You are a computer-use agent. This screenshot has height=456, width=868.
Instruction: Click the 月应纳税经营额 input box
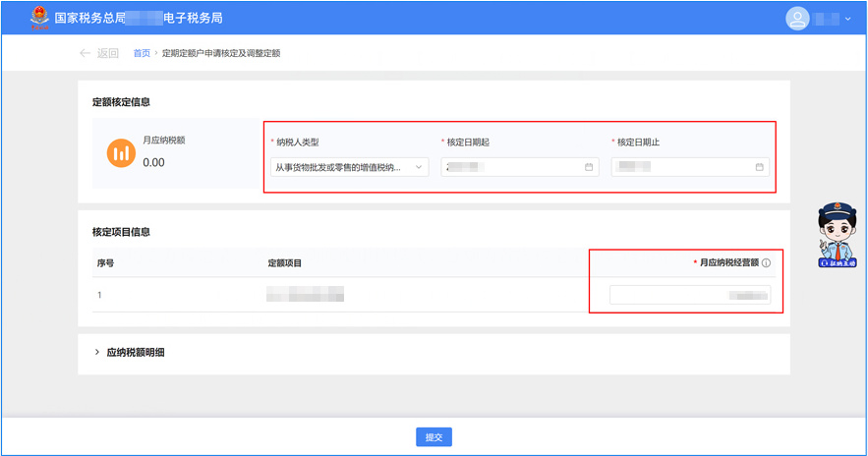tap(689, 295)
